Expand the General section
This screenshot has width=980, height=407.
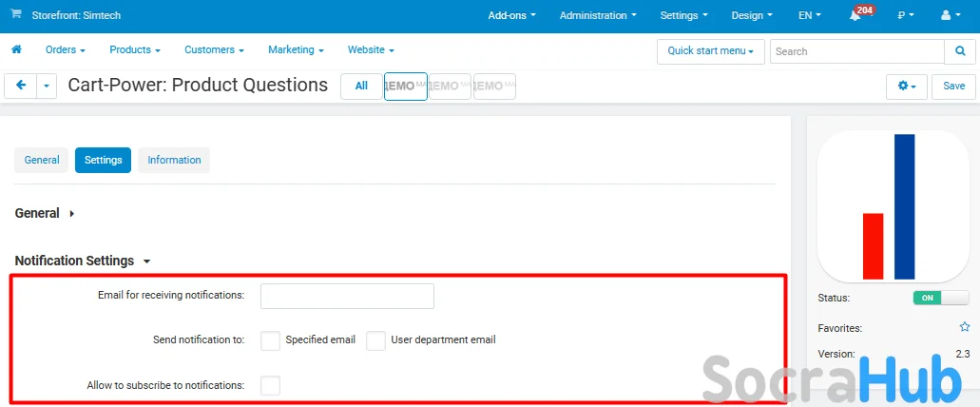click(45, 214)
